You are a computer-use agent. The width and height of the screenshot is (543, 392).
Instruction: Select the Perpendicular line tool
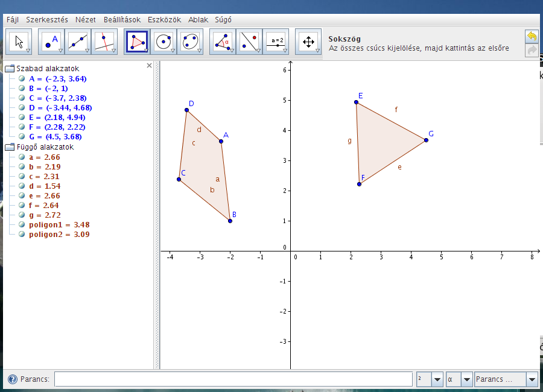[104, 42]
